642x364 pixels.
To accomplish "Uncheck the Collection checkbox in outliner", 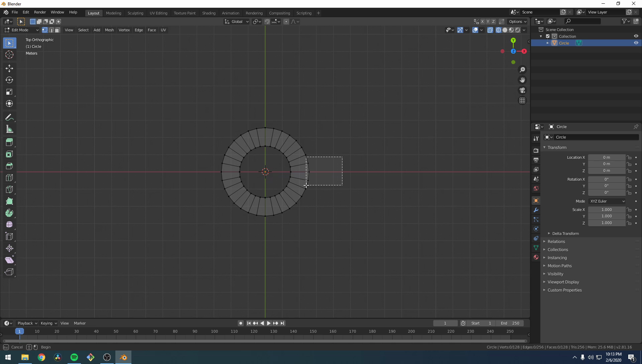I will [x=548, y=36].
